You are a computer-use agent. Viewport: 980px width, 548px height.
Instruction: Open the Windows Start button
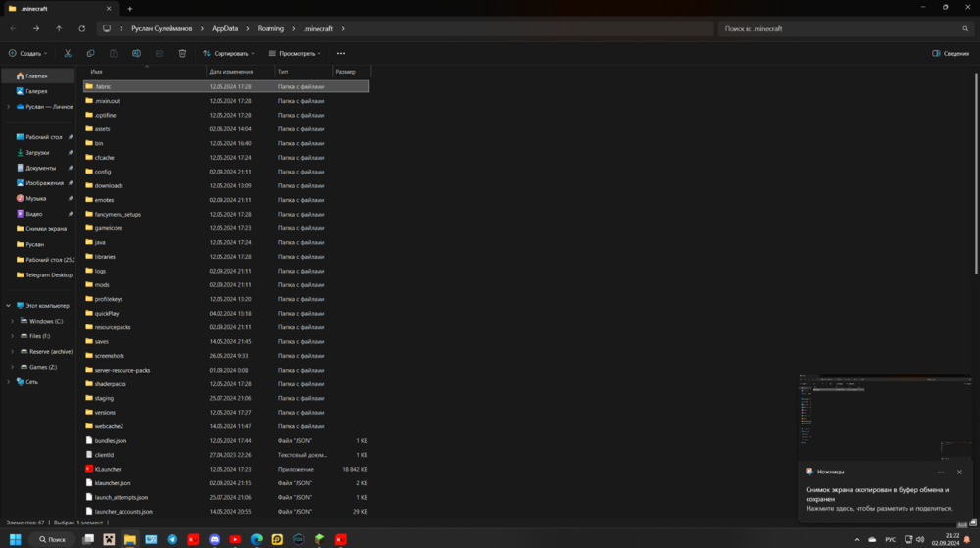click(15, 539)
